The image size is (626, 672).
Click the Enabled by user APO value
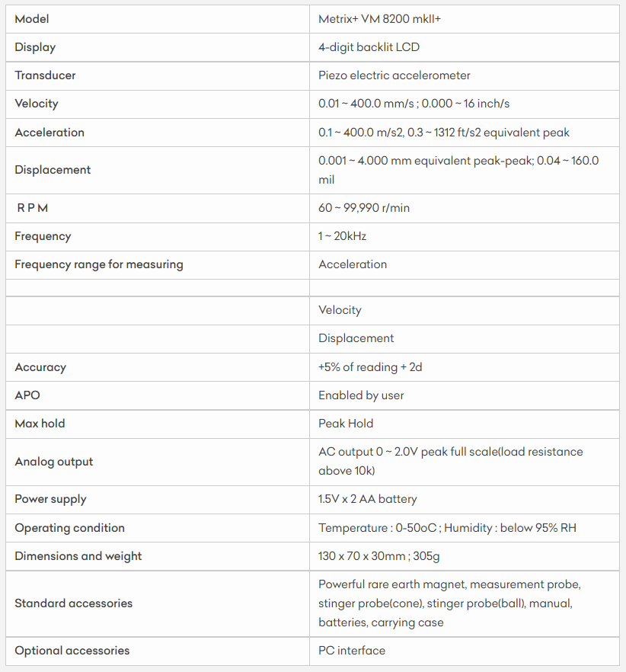coord(361,395)
